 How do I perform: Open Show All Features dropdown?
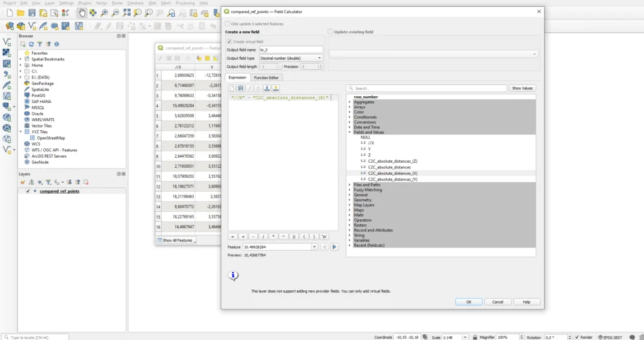pos(177,240)
